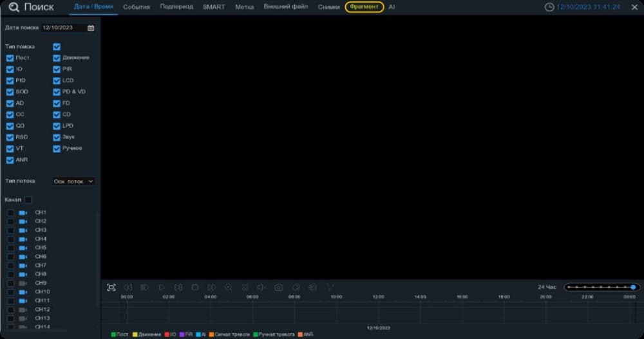Click the stop playback square icon
Screen dimensions: 644x339
194,288
